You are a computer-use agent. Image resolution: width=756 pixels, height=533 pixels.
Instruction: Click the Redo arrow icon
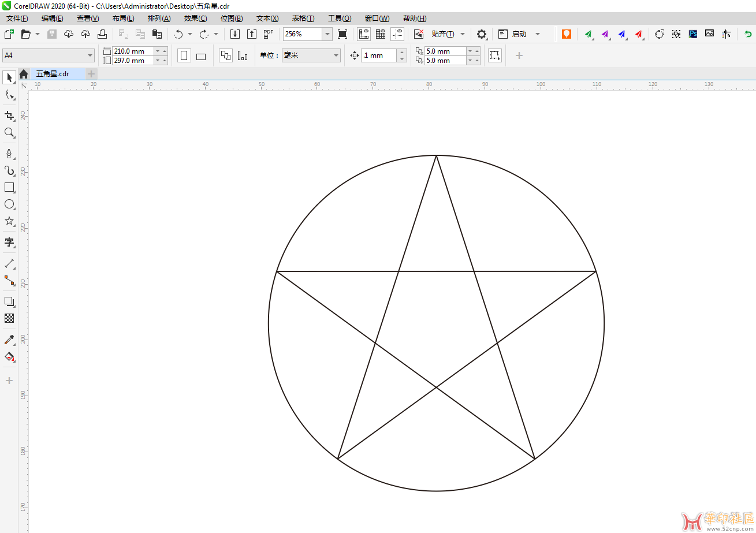[204, 34]
